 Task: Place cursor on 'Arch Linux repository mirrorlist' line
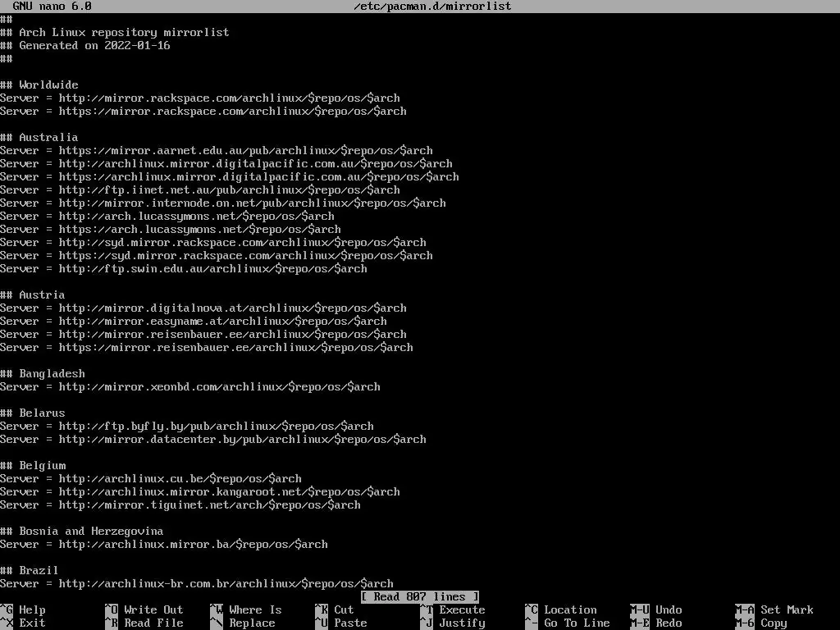point(115,32)
